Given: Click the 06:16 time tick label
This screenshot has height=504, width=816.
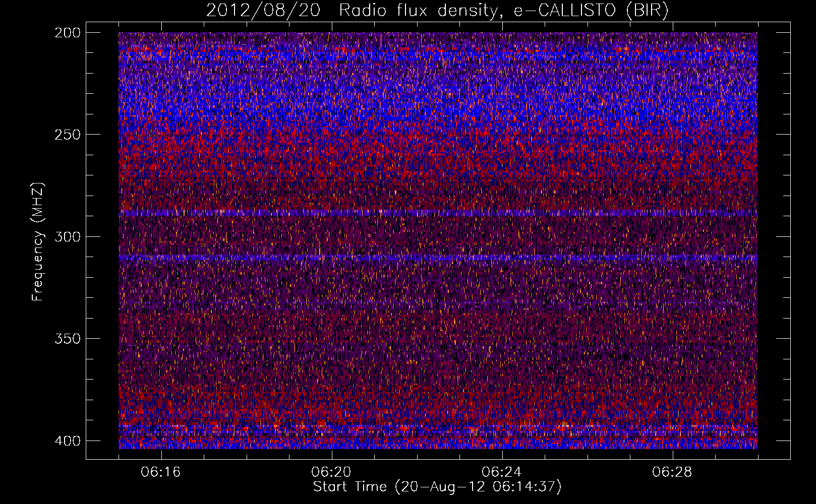Looking at the screenshot, I should pos(161,472).
